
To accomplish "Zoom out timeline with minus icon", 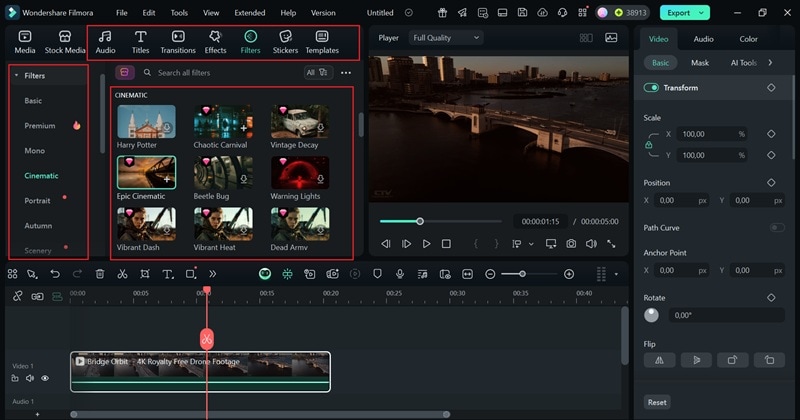I will pyautogui.click(x=490, y=274).
